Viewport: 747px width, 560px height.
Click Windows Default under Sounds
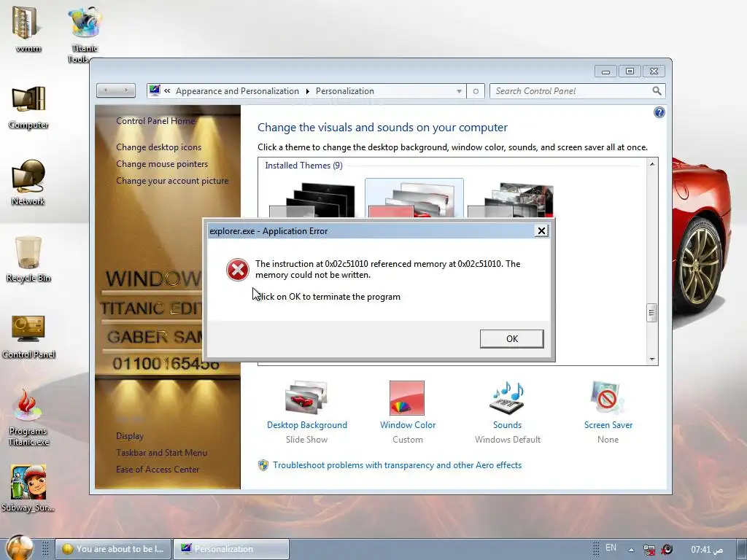click(508, 440)
